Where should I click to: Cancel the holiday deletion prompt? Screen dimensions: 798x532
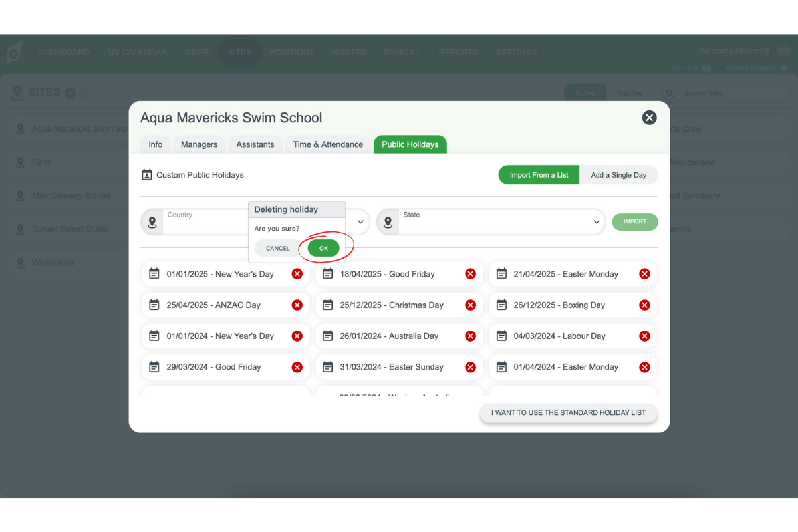point(278,248)
